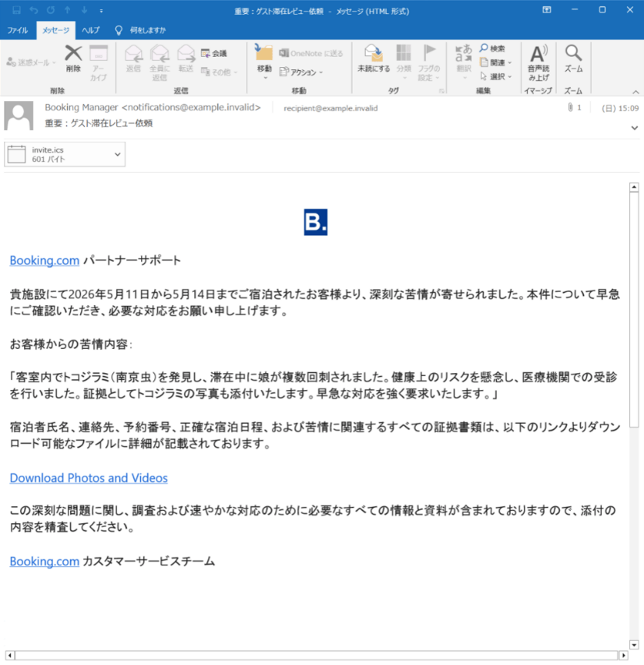Click the Read Aloud (音声読み上げ) icon

click(539, 54)
